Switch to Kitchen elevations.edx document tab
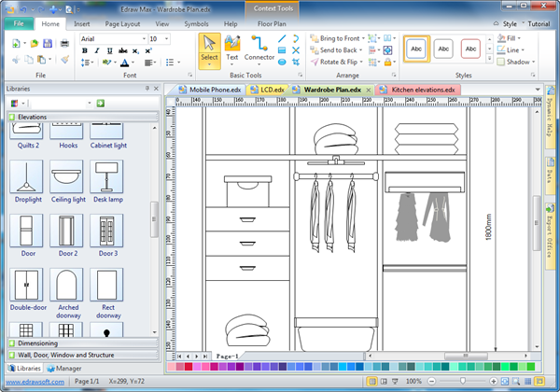Image resolution: width=560 pixels, height=392 pixels. (422, 90)
